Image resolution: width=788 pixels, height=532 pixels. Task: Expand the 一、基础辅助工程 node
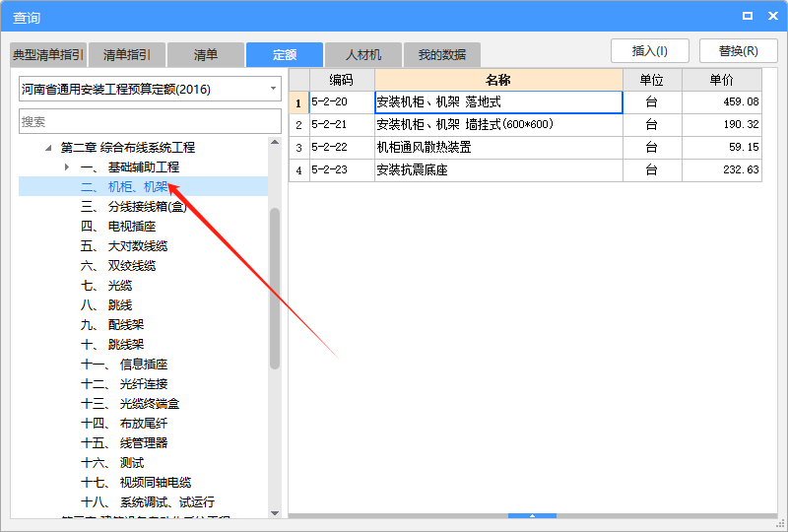point(67,166)
